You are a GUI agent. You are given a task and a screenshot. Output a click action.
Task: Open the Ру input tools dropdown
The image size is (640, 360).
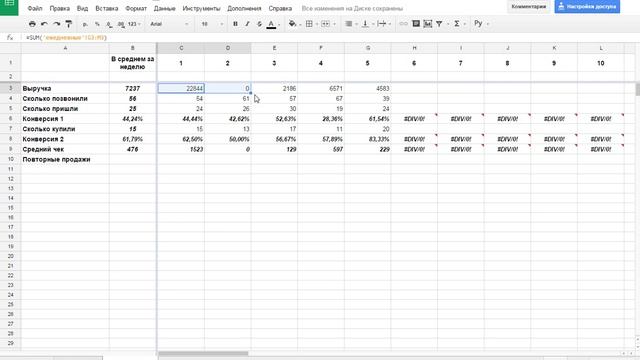[481, 24]
